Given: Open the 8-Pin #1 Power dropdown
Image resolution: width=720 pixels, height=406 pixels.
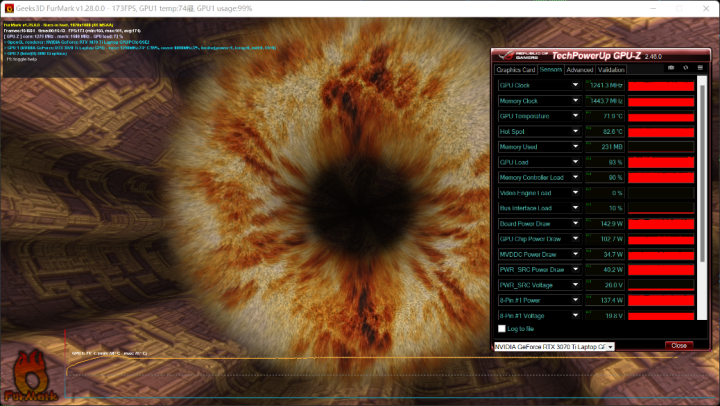Looking at the screenshot, I should pos(575,300).
